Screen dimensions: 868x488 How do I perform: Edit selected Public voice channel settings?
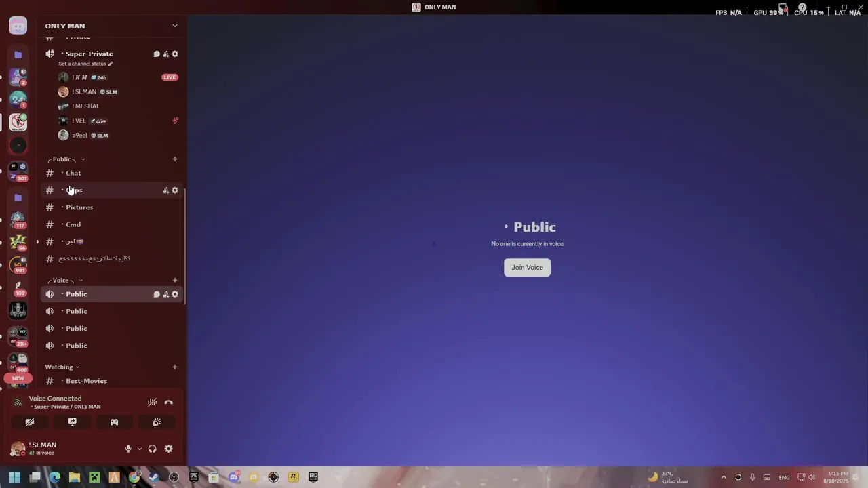pos(175,294)
